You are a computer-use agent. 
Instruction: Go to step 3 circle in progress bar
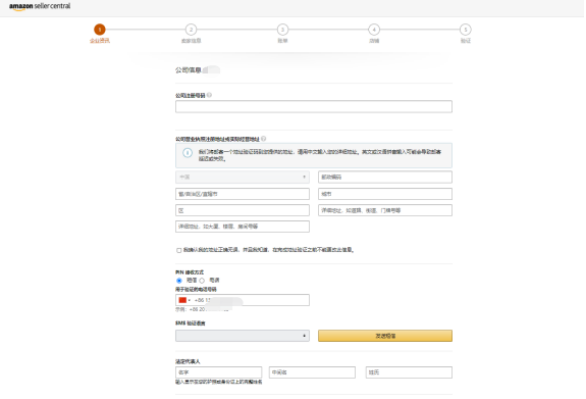click(283, 29)
